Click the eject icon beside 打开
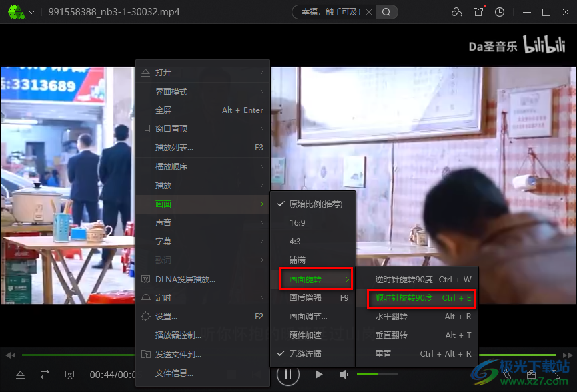The image size is (577, 392). [146, 73]
